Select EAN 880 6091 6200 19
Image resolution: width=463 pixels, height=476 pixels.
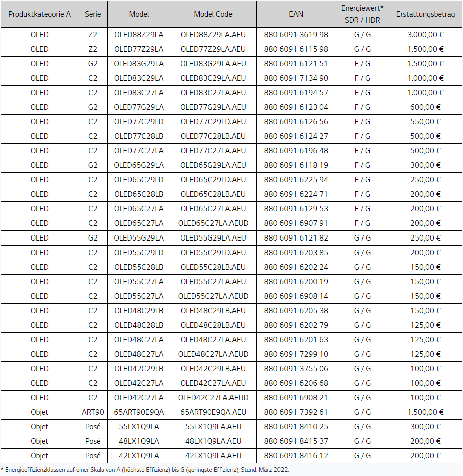coord(296,282)
